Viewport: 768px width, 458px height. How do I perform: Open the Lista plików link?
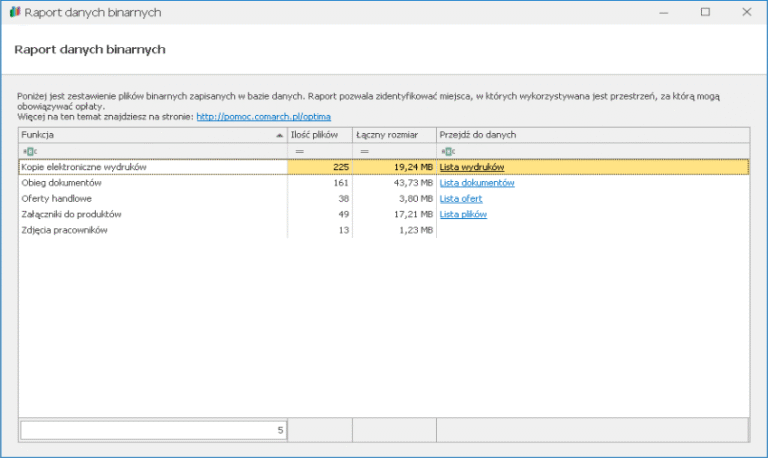463,214
